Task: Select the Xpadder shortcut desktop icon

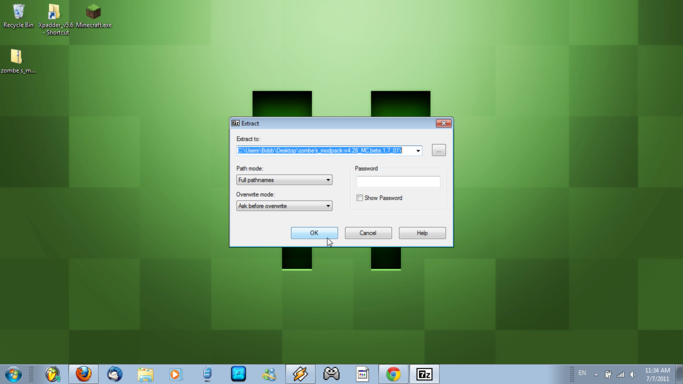Action: pyautogui.click(x=55, y=19)
